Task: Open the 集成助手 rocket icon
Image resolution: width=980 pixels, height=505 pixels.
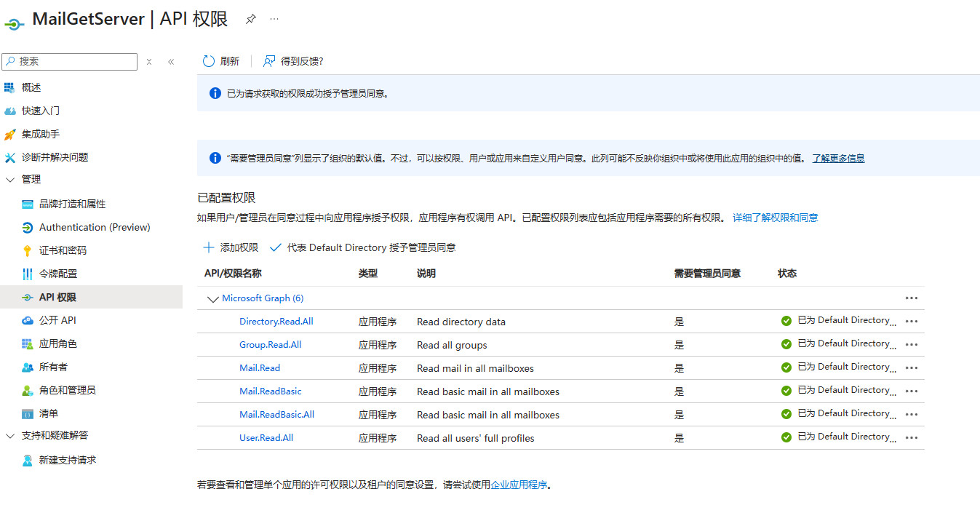Action: [x=9, y=134]
